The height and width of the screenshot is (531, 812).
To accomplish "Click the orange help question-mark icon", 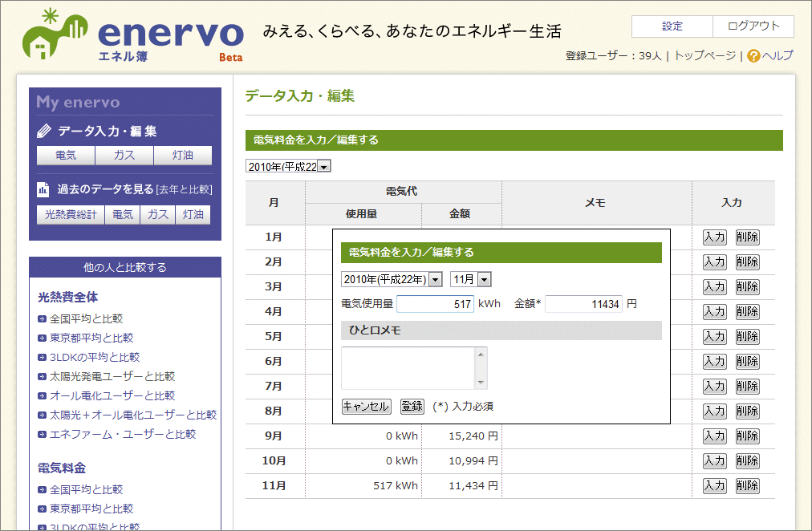I will [753, 56].
